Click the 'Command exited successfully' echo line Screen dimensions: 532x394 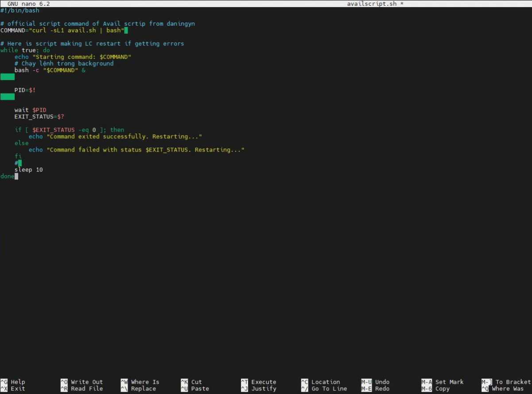(x=116, y=137)
